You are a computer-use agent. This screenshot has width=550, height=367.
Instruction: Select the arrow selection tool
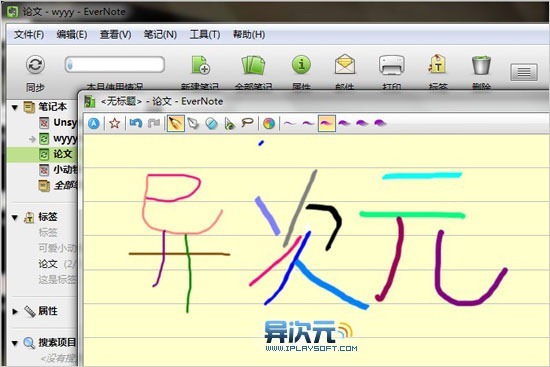229,124
